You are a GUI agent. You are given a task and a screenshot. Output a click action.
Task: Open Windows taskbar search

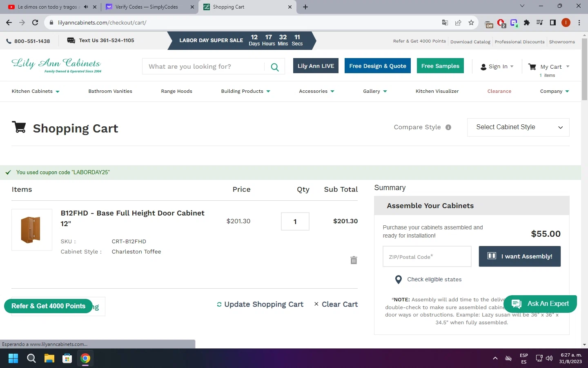pos(31,359)
